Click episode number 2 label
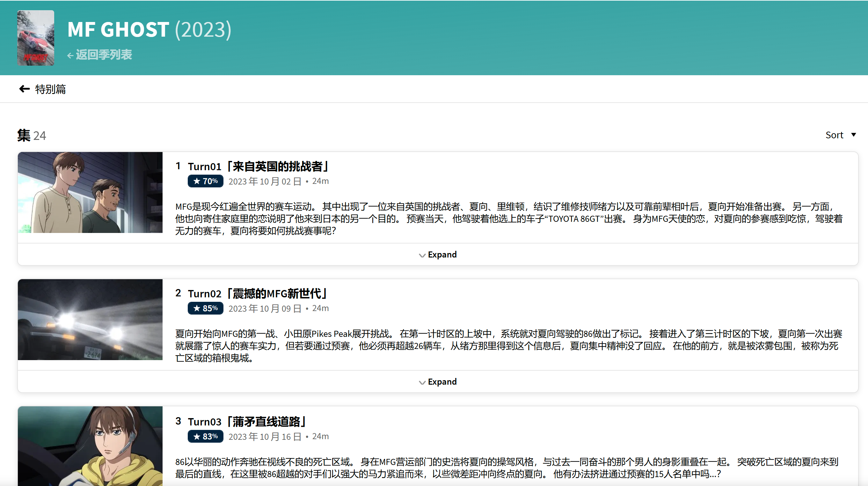The image size is (868, 486). 178,293
